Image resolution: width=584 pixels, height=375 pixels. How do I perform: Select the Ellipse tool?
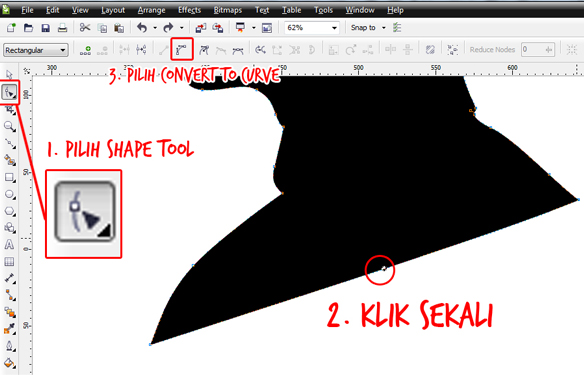point(10,194)
